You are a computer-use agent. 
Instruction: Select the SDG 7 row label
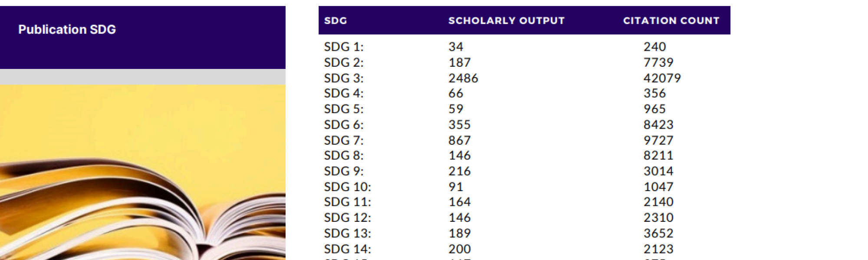(x=344, y=140)
